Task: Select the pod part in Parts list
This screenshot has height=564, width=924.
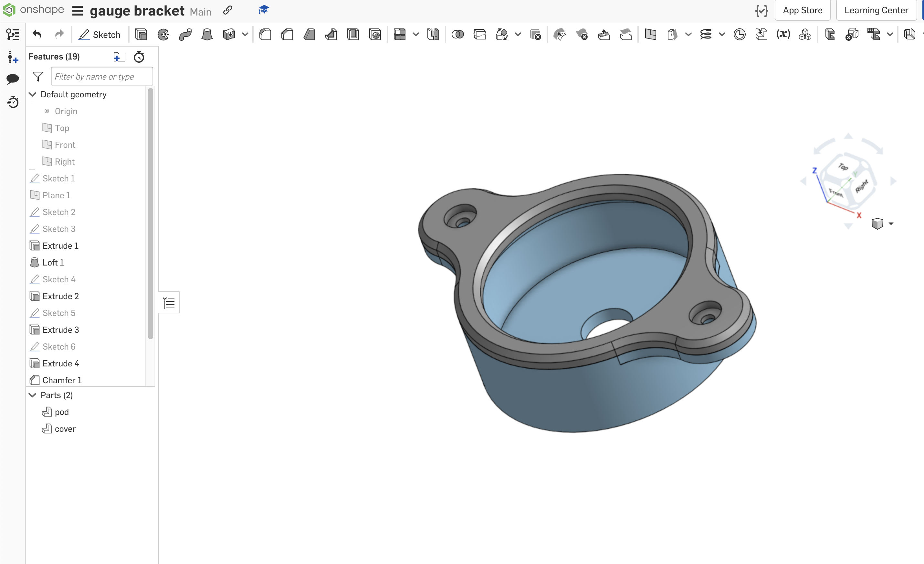Action: pos(61,412)
